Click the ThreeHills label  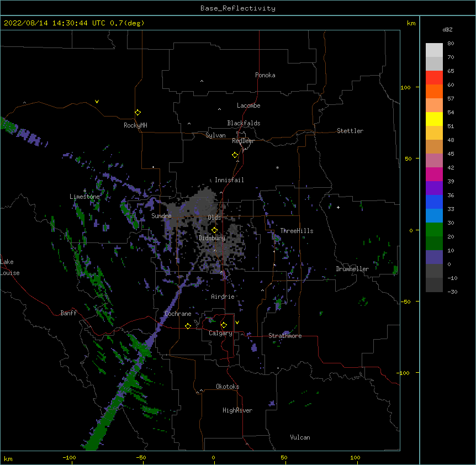click(297, 231)
